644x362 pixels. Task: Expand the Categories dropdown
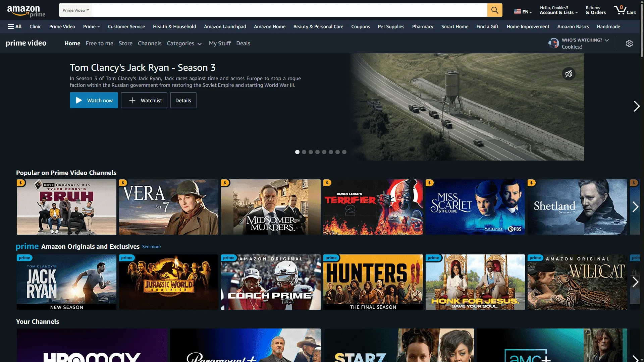pos(184,43)
